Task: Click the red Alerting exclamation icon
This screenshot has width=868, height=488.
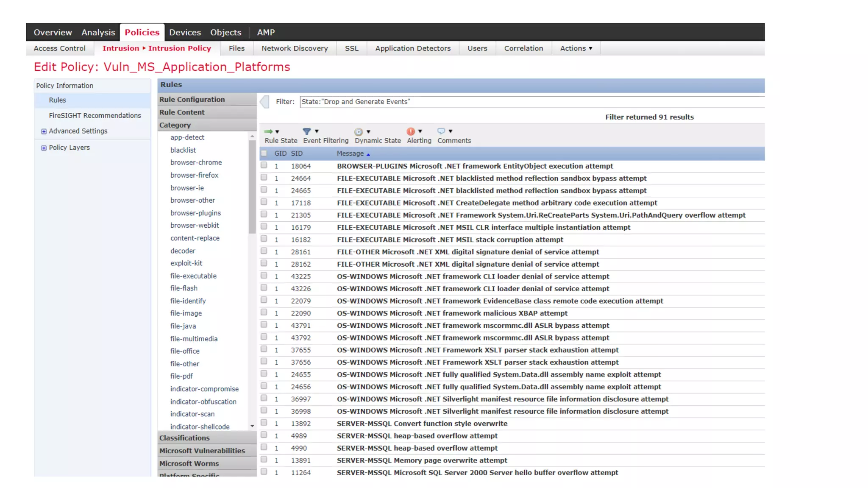Action: pyautogui.click(x=411, y=131)
